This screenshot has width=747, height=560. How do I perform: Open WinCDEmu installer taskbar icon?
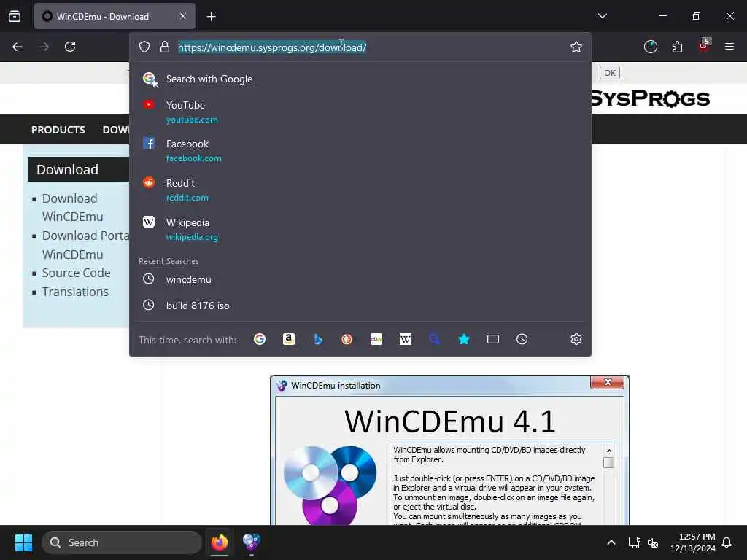point(251,542)
